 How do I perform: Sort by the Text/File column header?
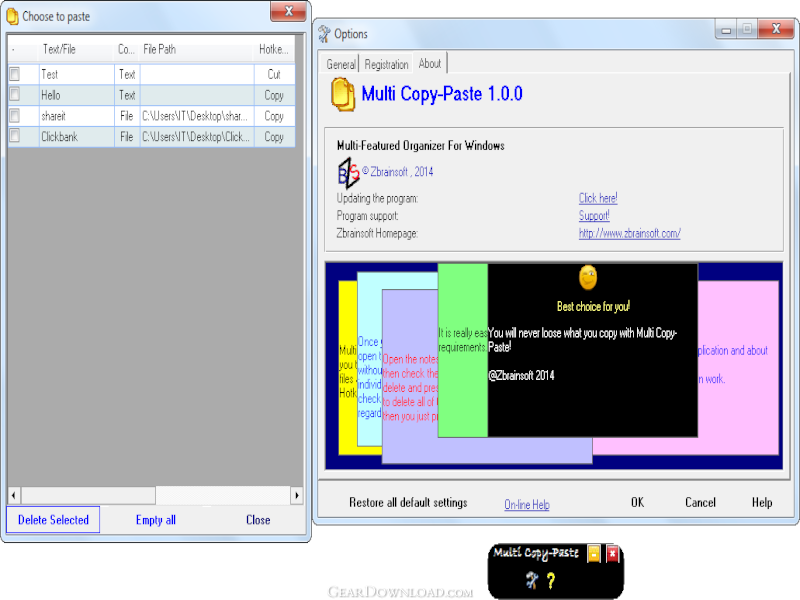click(76, 49)
